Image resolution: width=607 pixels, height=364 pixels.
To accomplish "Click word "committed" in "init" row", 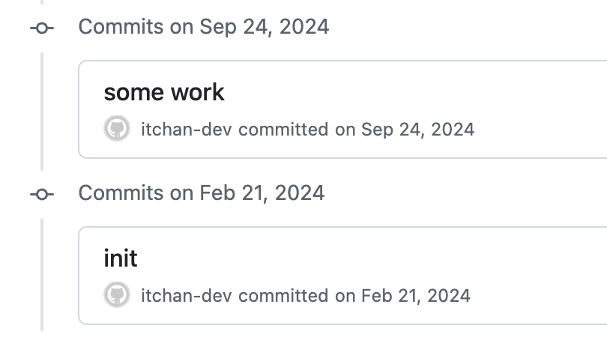I will [283, 295].
